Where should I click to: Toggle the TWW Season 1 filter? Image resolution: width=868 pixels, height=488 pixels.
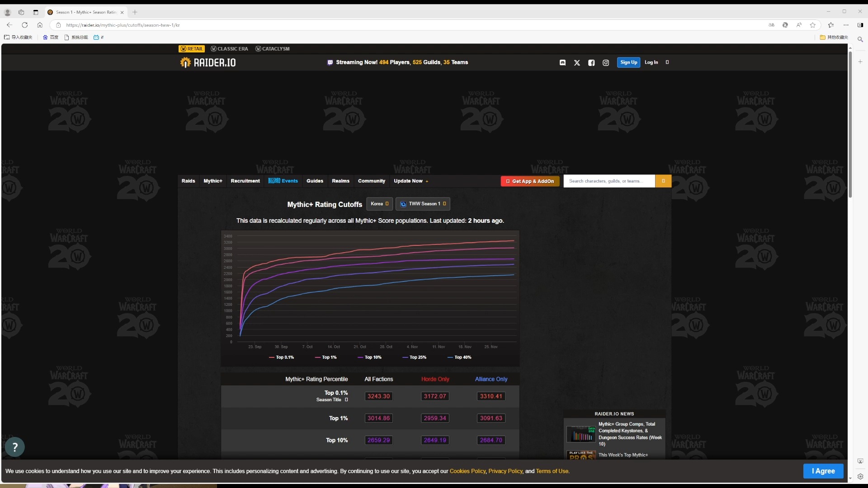pos(423,203)
